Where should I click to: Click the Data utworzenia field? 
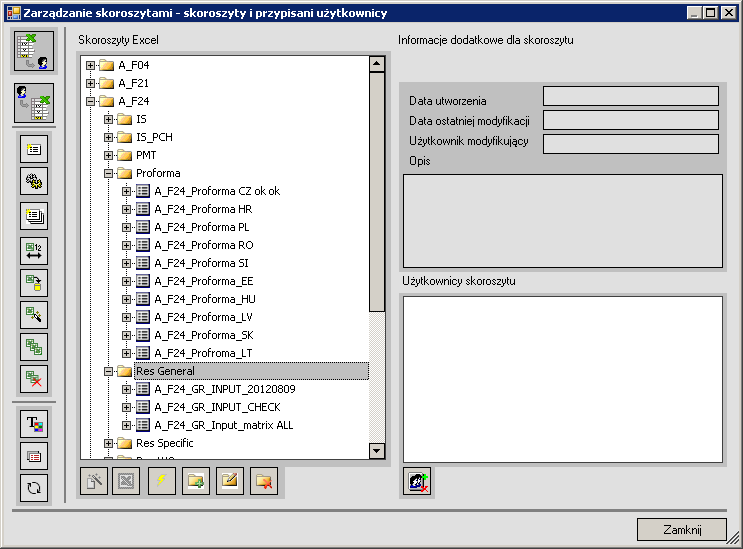coord(631,96)
